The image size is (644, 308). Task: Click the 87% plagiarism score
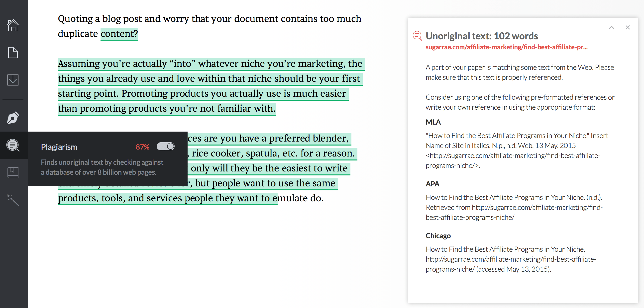pyautogui.click(x=142, y=147)
